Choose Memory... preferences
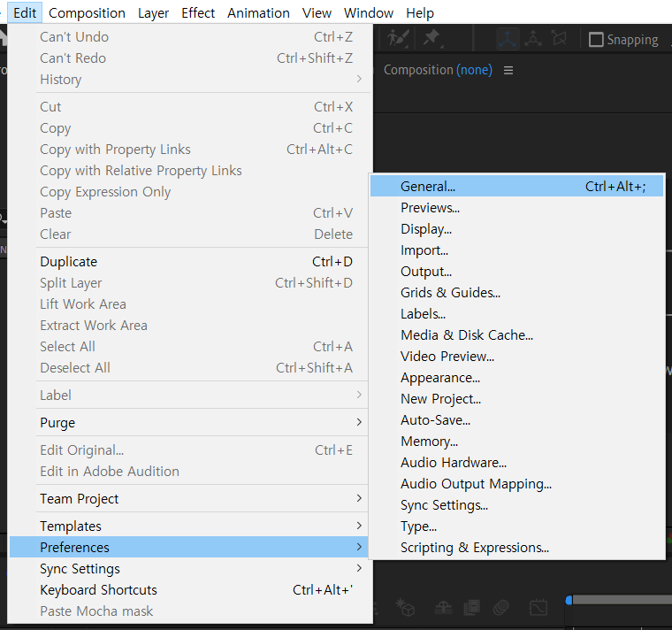Screen dimensions: 672x630 [517, 442]
